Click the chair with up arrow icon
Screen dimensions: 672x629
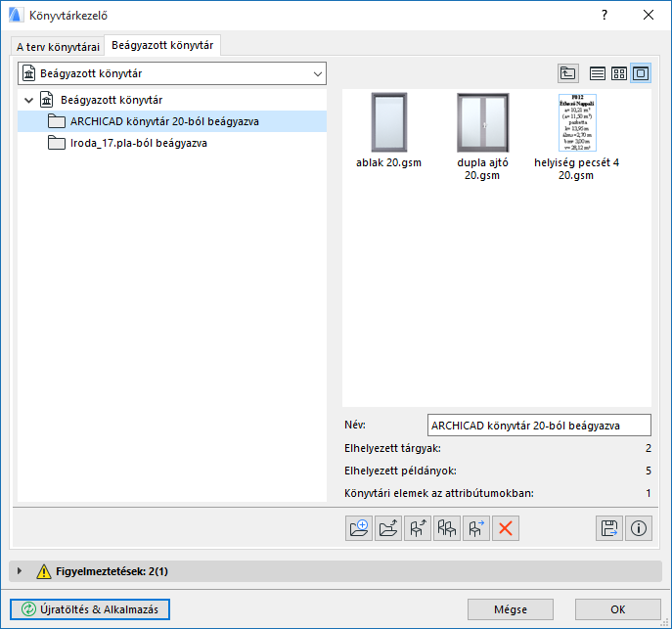[418, 528]
